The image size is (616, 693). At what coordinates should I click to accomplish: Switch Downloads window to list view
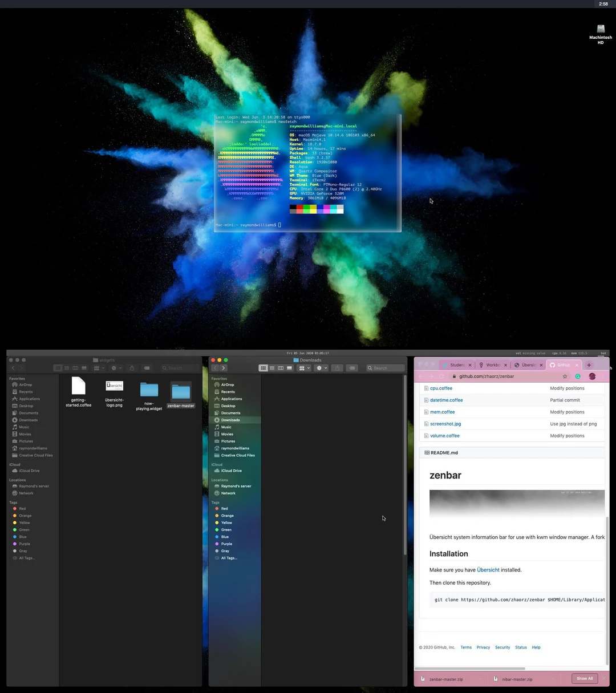(x=272, y=368)
